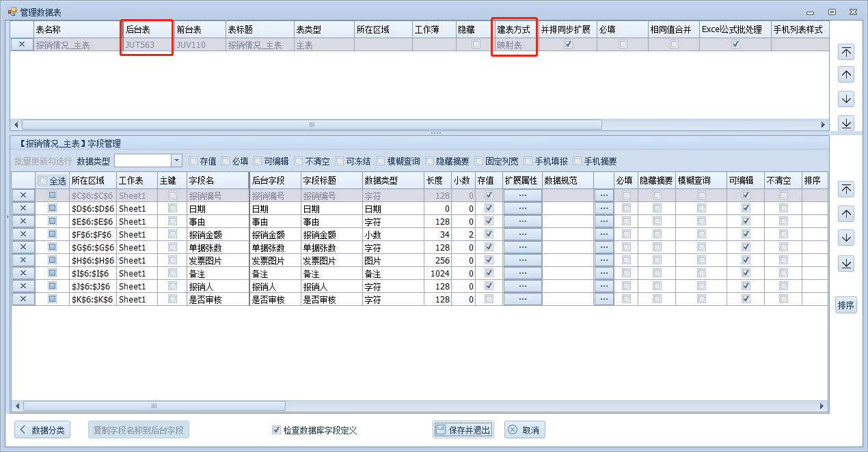Click the 保存并退出 button
This screenshot has width=868, height=452.
[463, 430]
